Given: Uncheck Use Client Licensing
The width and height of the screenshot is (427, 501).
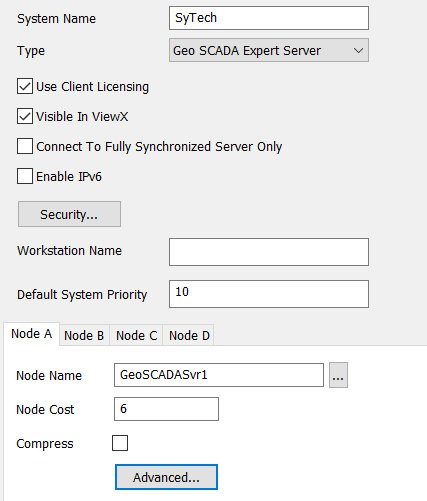Looking at the screenshot, I should [25, 87].
